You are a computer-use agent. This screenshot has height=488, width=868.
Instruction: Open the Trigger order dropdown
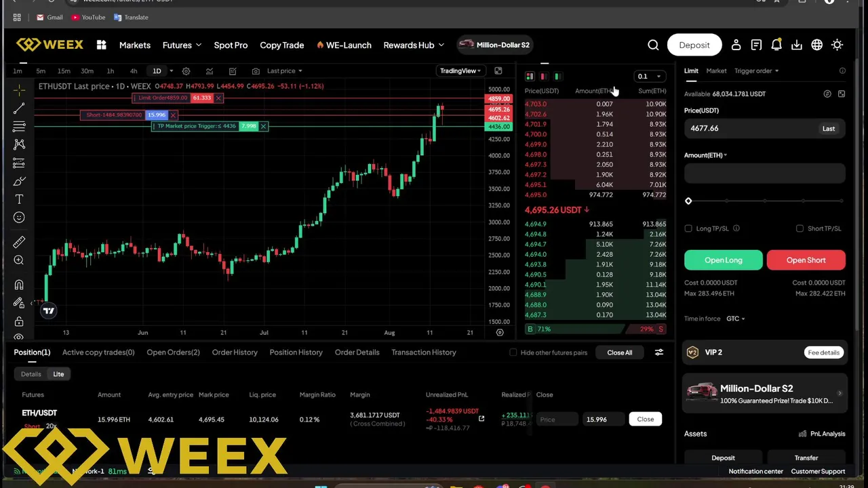click(x=756, y=70)
